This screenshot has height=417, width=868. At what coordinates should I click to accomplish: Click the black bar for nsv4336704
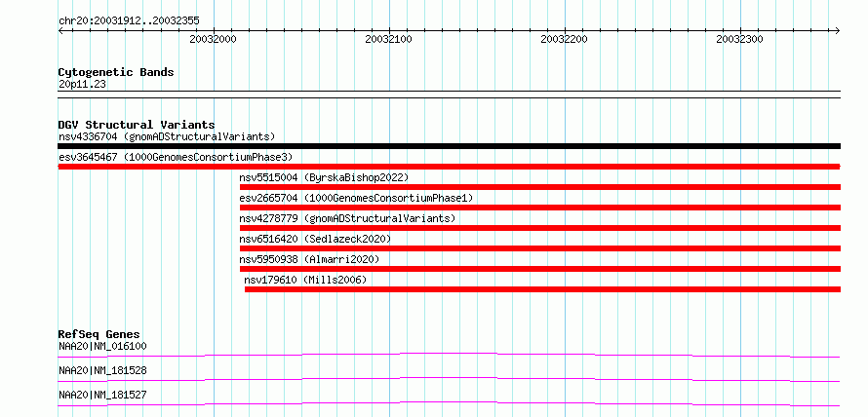tap(450, 146)
